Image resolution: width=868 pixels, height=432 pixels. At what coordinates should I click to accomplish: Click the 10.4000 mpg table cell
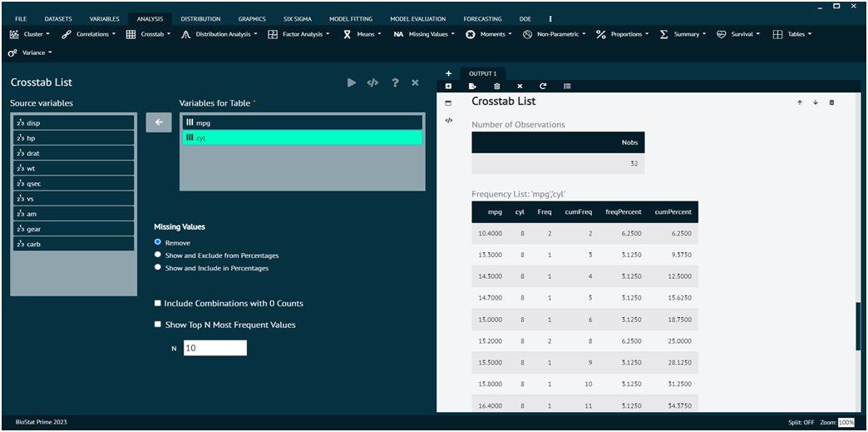pyautogui.click(x=491, y=233)
